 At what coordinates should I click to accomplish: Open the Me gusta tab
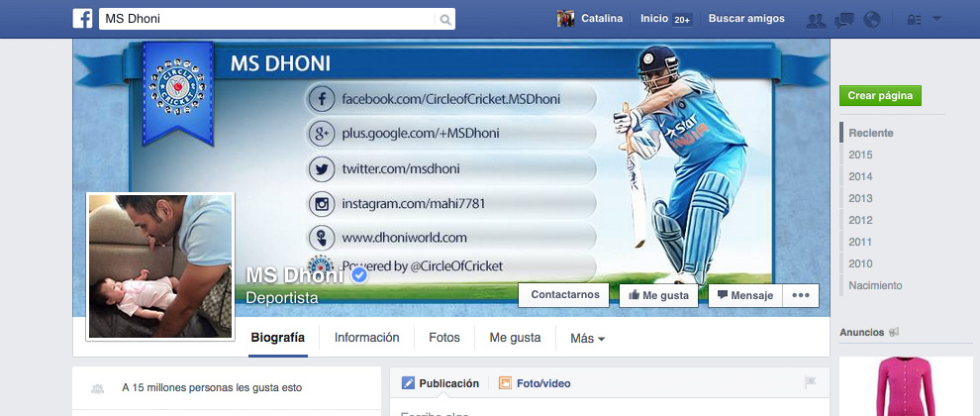point(515,338)
